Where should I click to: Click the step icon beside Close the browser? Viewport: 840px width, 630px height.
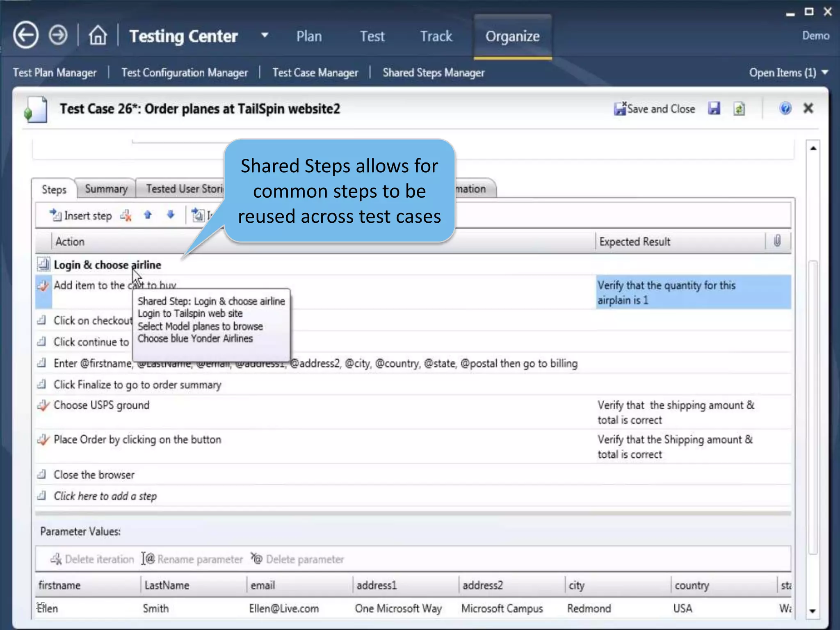tap(41, 475)
